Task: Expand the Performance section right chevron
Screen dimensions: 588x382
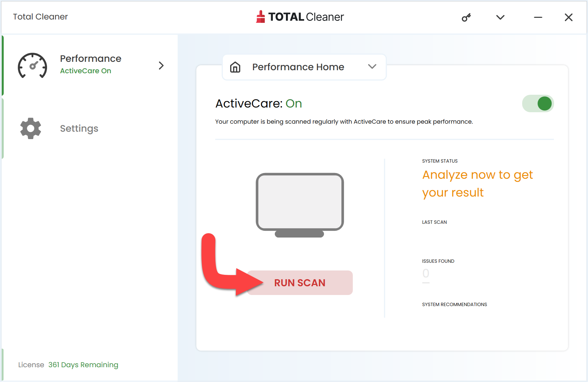Action: click(x=161, y=66)
